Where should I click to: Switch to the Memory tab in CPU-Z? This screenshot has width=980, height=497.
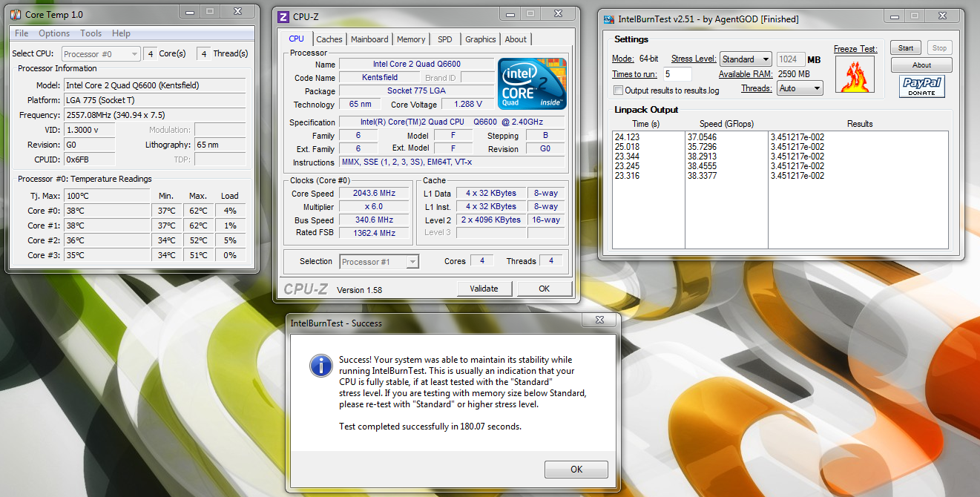tap(411, 39)
